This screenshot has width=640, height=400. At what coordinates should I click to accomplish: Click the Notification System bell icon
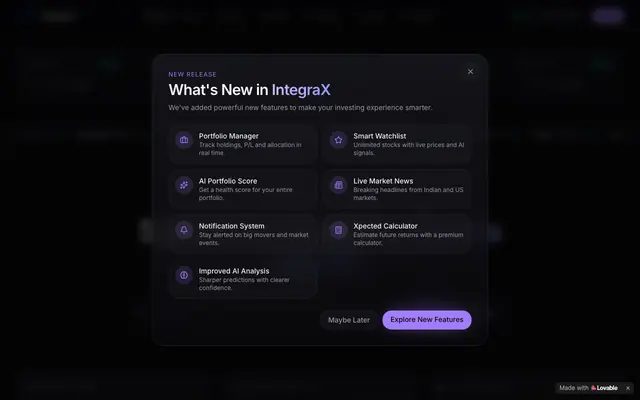(x=184, y=230)
